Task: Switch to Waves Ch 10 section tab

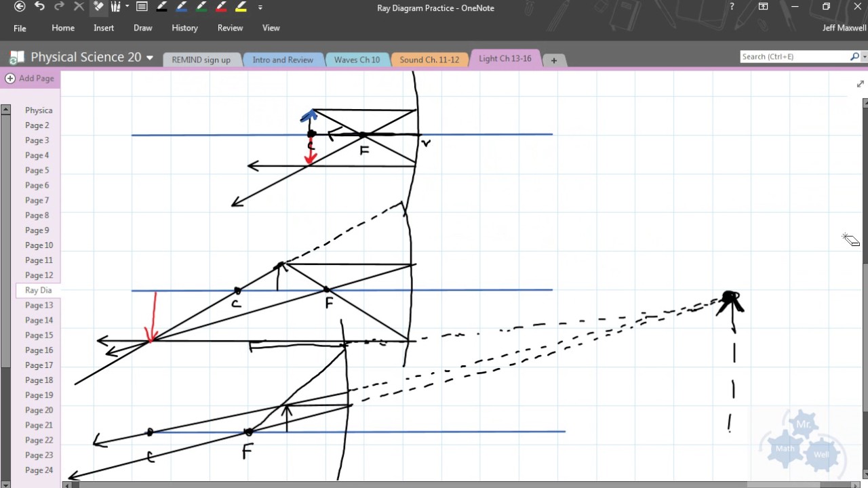Action: pos(357,60)
